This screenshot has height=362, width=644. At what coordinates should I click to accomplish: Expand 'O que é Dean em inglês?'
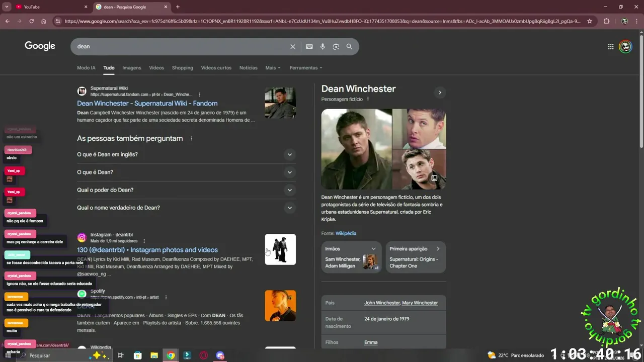click(x=186, y=154)
